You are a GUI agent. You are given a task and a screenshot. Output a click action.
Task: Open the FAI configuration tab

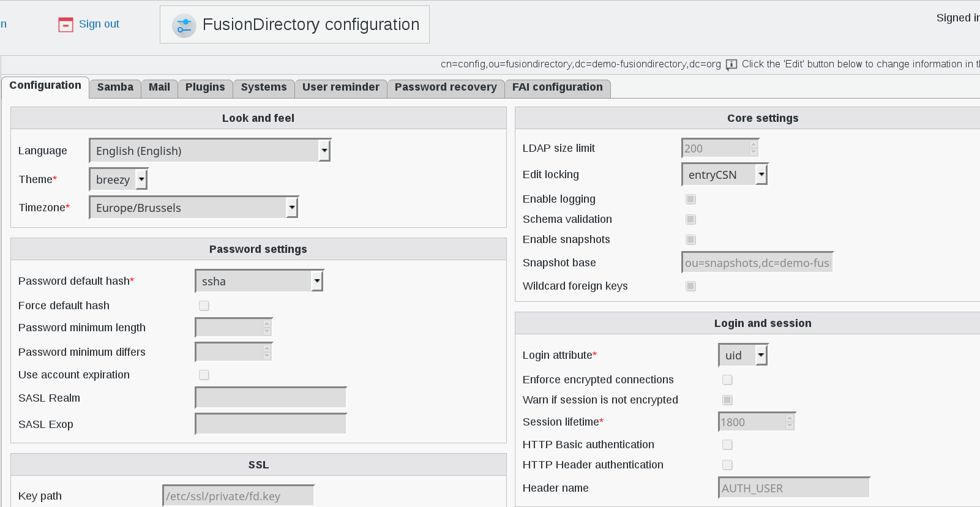click(558, 88)
